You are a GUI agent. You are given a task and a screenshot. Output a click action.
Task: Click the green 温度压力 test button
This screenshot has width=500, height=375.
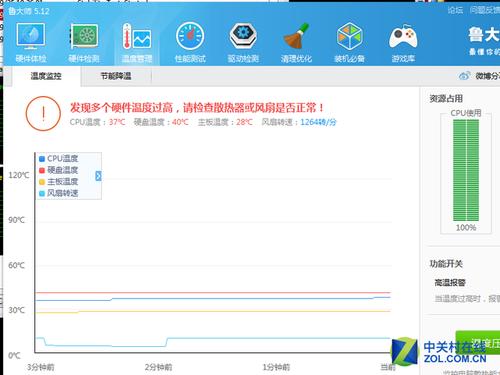(x=478, y=342)
